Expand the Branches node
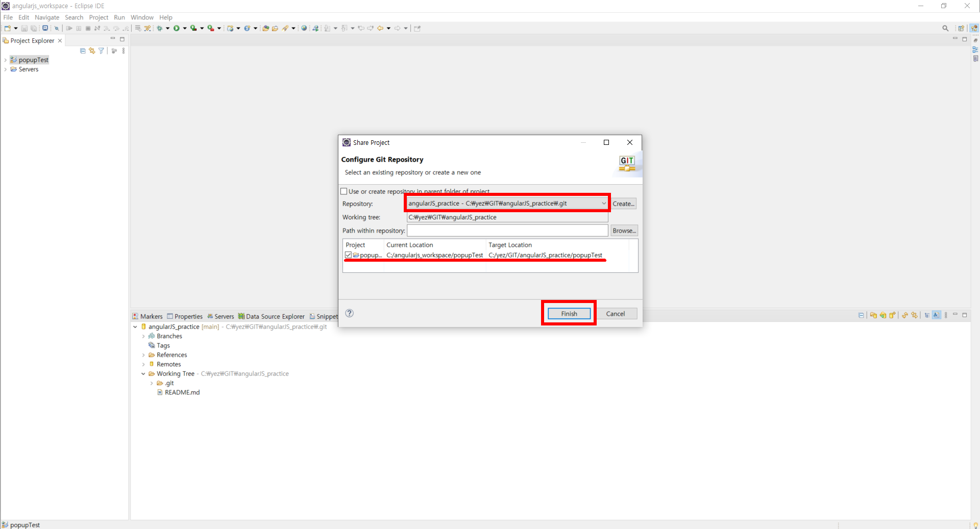980x529 pixels. tap(143, 336)
